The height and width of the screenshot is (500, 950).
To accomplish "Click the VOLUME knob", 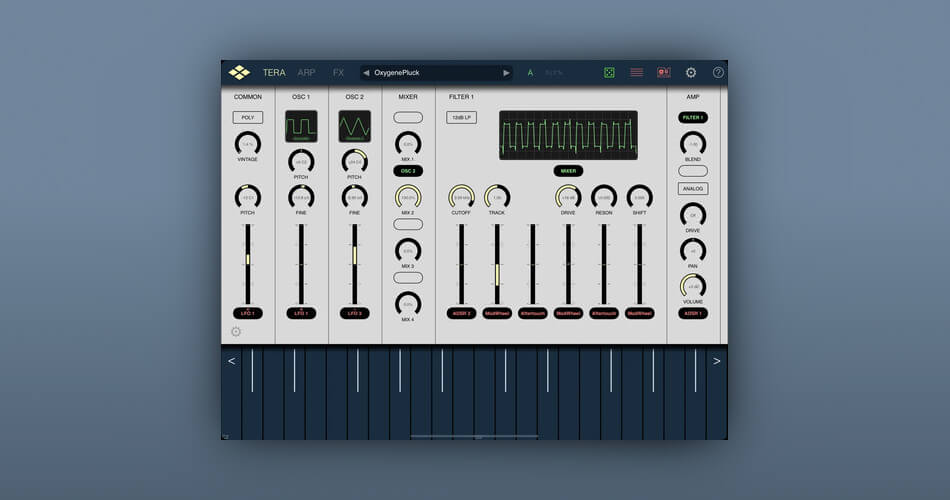I will tap(693, 287).
